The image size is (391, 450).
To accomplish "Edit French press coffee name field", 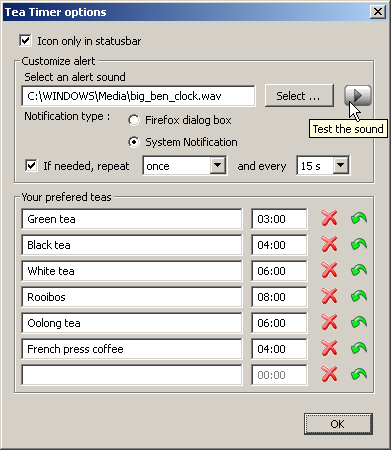I will (x=132, y=349).
